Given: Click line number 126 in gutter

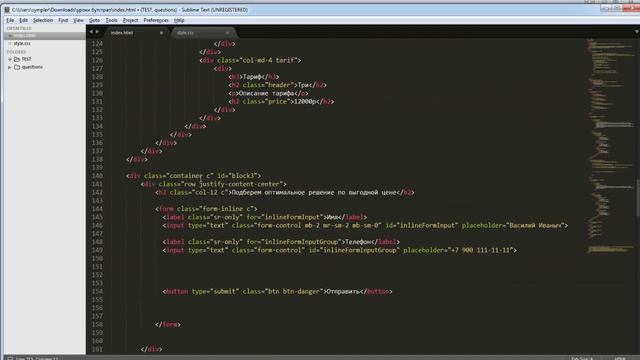Looking at the screenshot, I should pyautogui.click(x=97, y=60).
